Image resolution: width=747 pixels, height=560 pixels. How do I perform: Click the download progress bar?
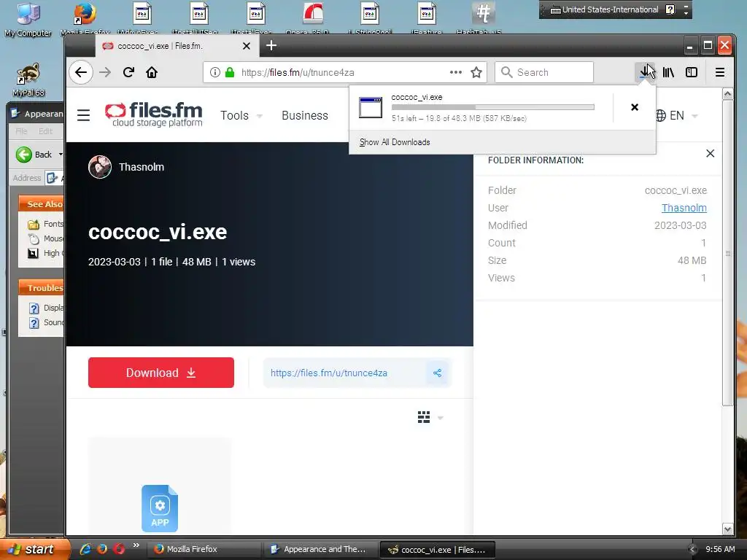point(492,107)
